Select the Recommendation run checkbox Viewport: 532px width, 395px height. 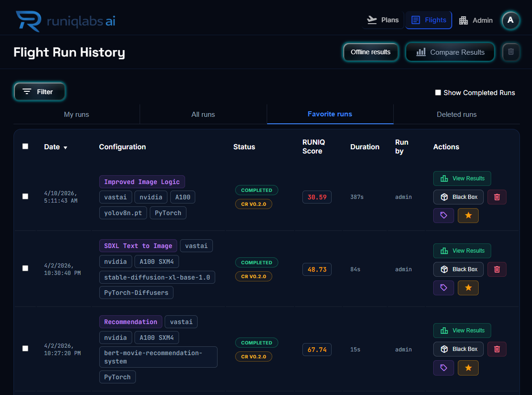pos(25,349)
